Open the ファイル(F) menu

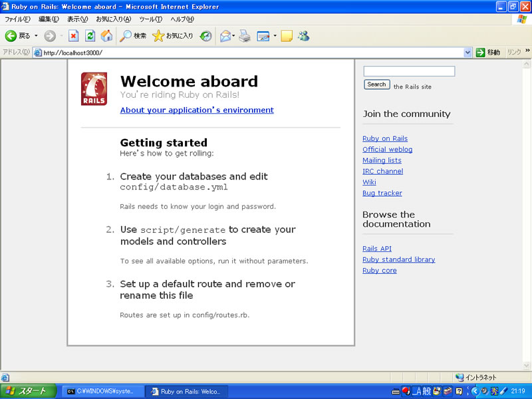(x=17, y=19)
